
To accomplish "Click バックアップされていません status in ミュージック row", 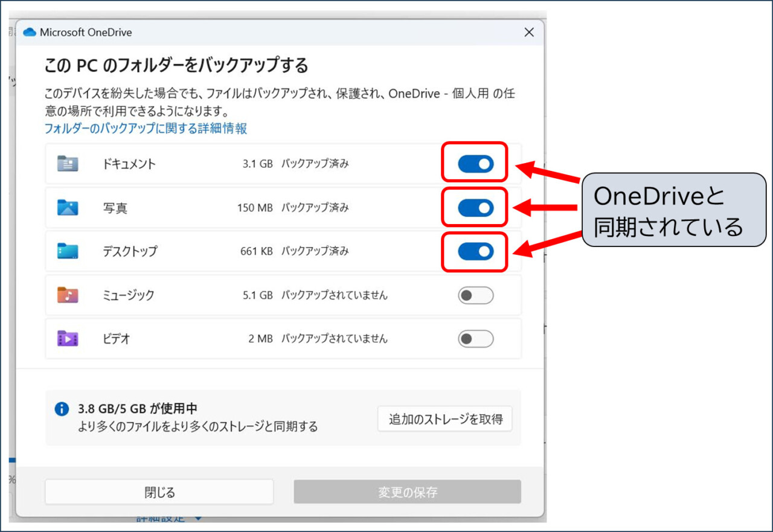I will tap(334, 295).
